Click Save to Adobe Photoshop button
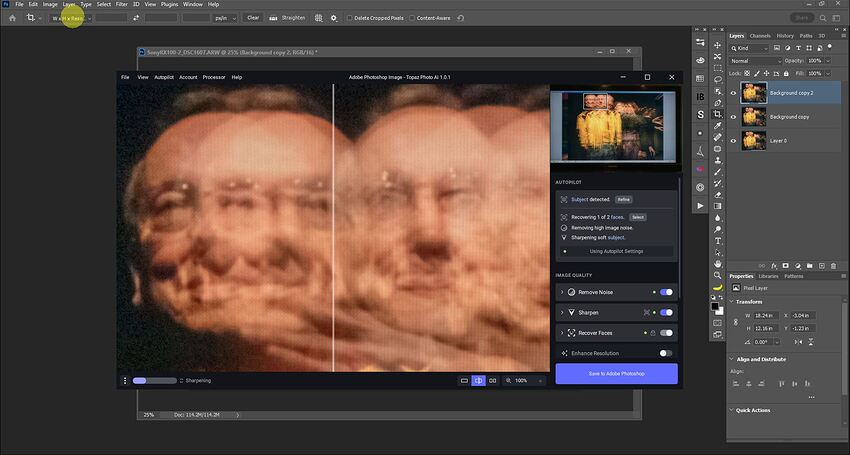Viewport: 850px width, 455px height. pos(616,374)
